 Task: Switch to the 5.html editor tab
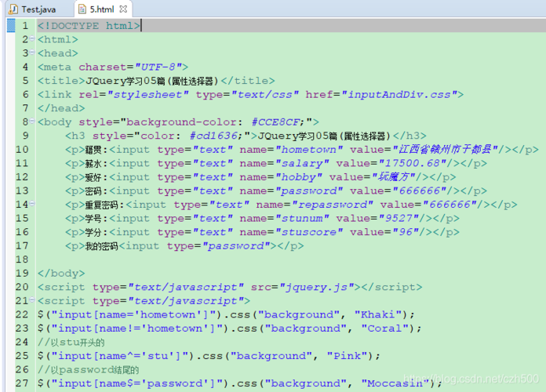click(102, 9)
